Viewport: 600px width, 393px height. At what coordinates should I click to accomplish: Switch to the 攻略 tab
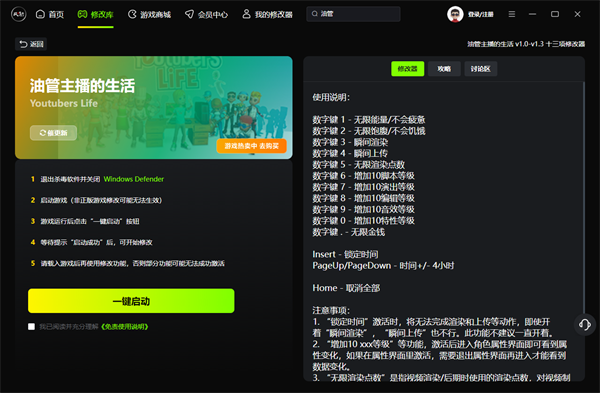pos(444,69)
